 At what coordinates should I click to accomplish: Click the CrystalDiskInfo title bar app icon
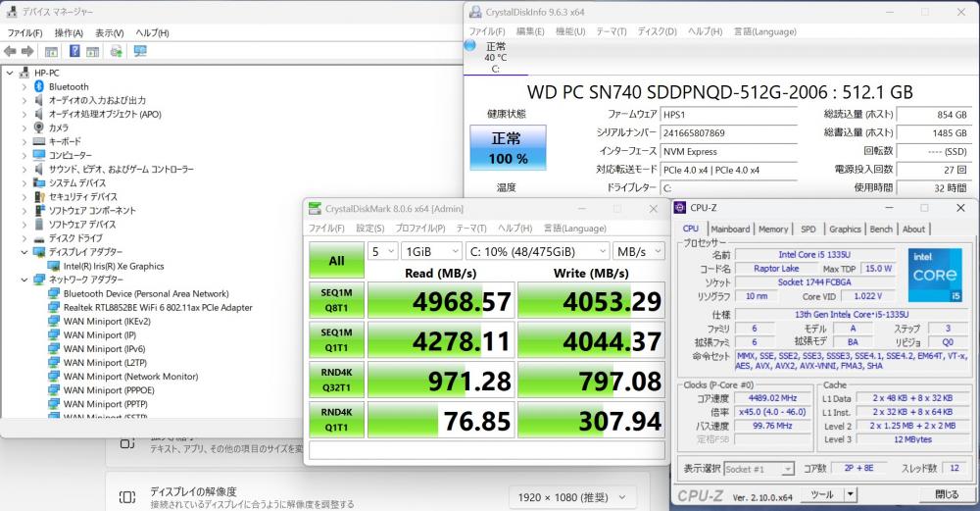click(x=475, y=12)
